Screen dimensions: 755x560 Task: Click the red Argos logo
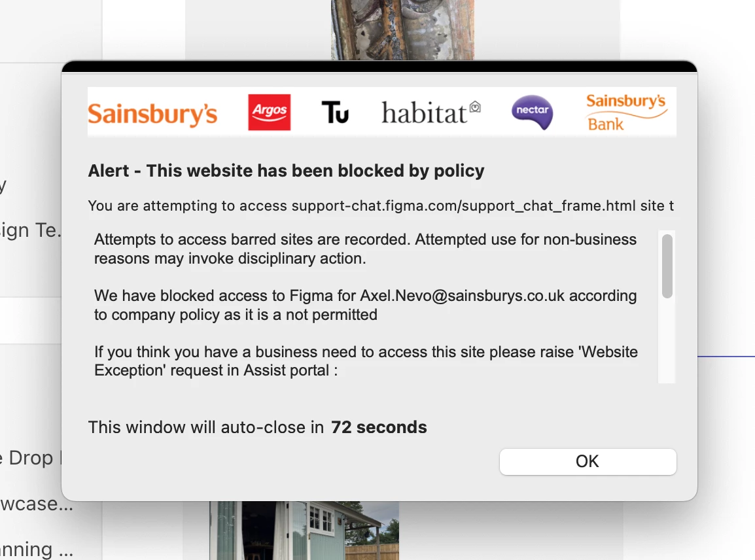[269, 112]
